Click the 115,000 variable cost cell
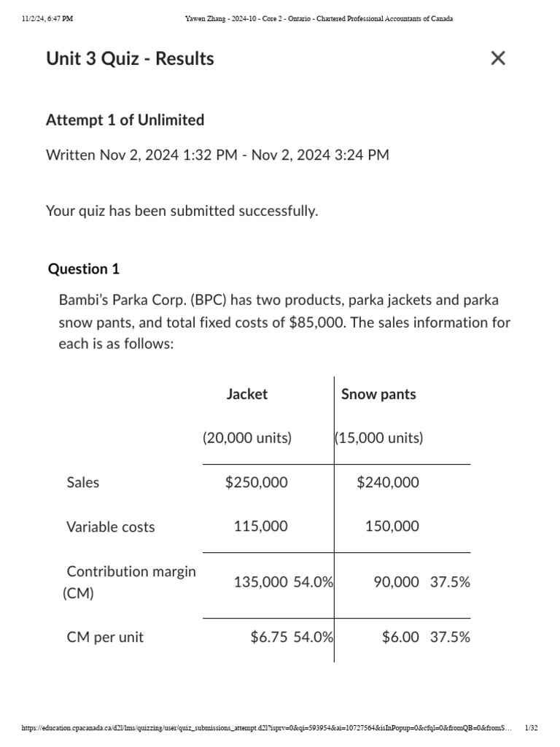Image resolution: width=560 pixels, height=747 pixels. 260,526
